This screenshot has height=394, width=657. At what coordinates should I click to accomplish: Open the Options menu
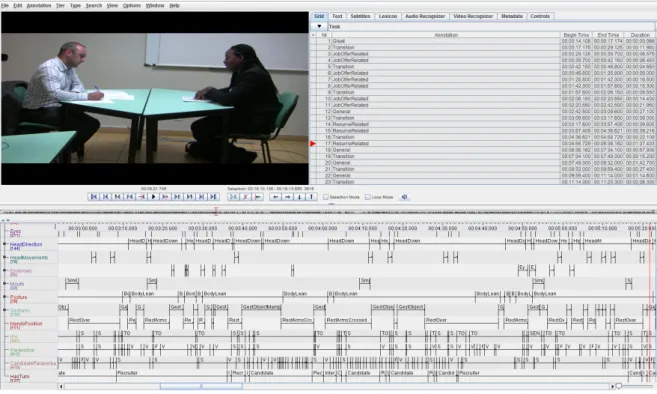132,5
